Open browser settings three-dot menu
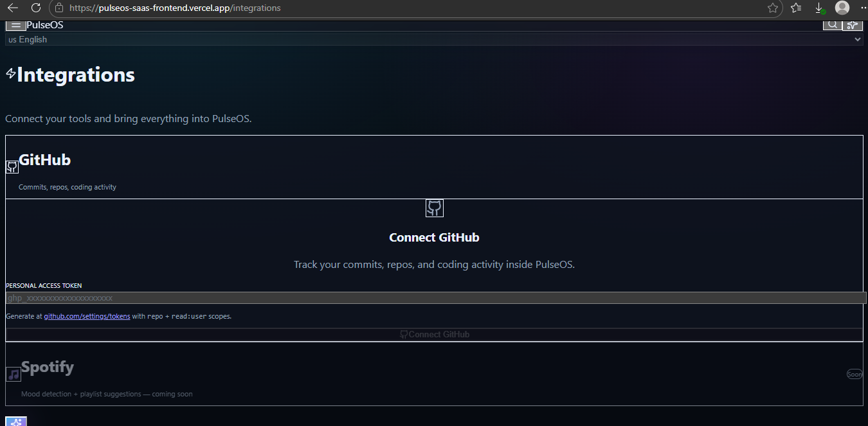Viewport: 868px width, 426px height. 863,8
